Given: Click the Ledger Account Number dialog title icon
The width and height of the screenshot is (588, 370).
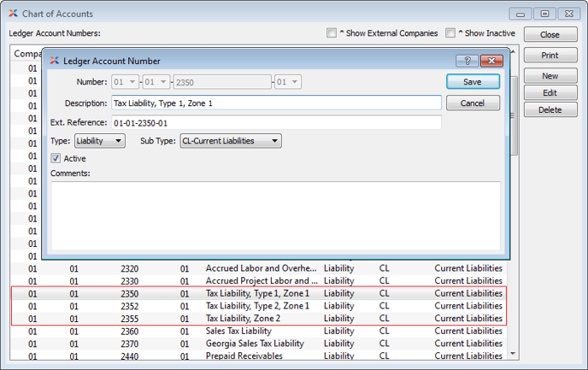Looking at the screenshot, I should click(x=55, y=62).
